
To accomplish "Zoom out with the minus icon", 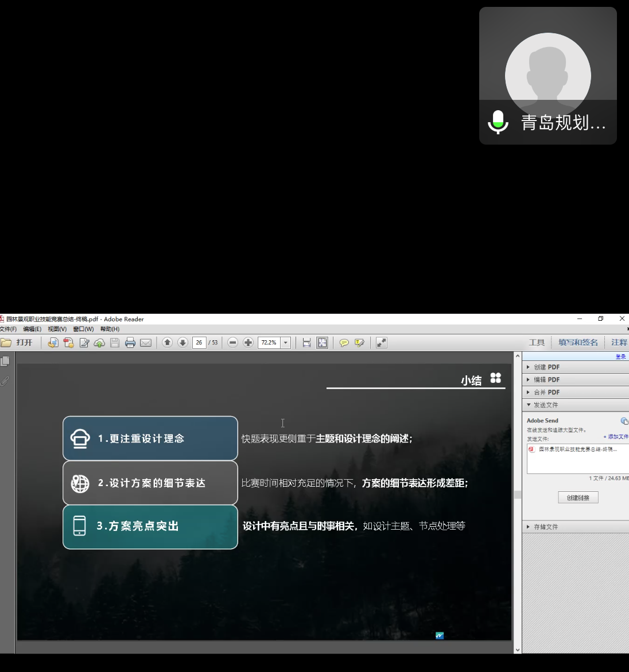I will click(232, 343).
